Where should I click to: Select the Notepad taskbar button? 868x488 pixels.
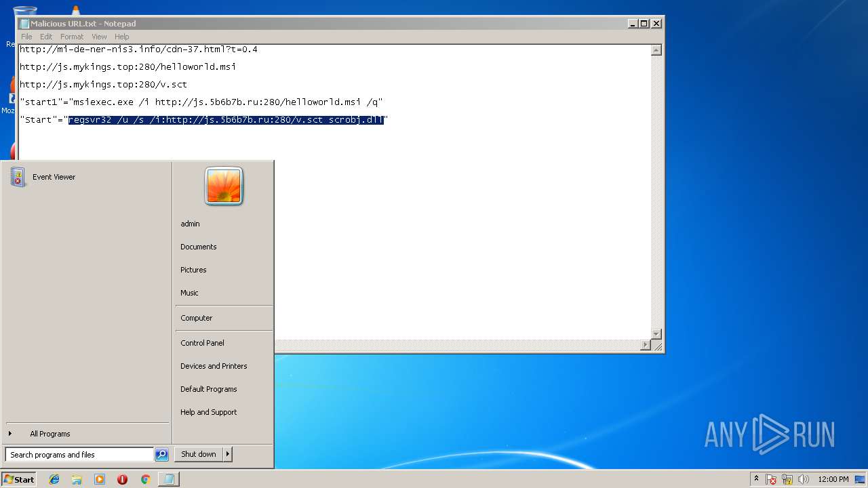168,479
